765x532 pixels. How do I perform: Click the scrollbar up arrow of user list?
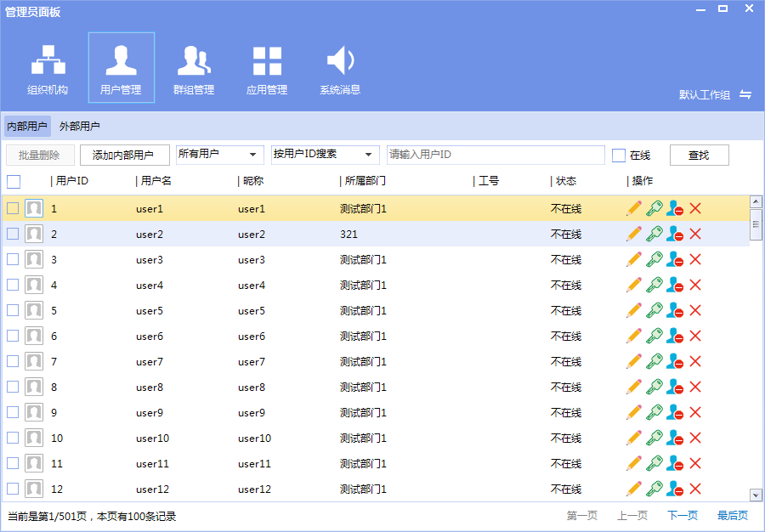[756, 201]
